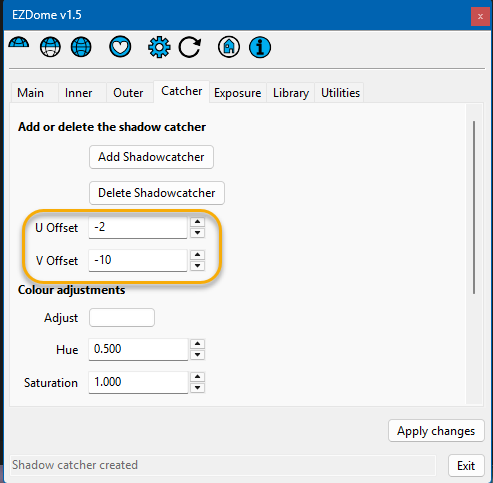Viewport: 493px width, 483px height.
Task: Open the Library tab
Action: [x=291, y=93]
